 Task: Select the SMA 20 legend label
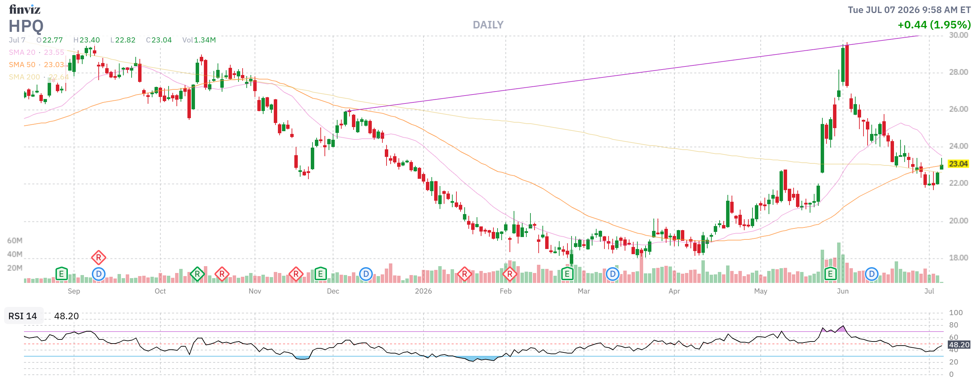pos(22,52)
